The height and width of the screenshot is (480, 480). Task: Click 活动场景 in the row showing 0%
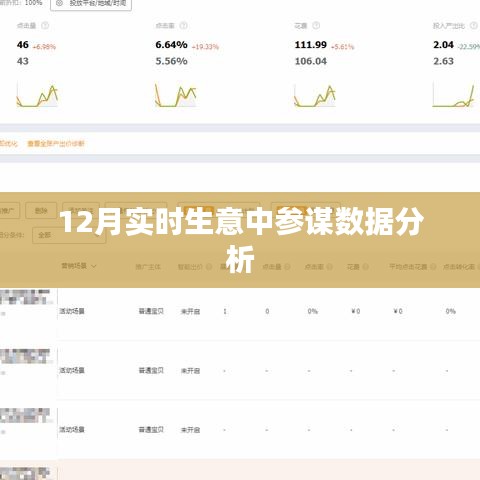[72, 311]
